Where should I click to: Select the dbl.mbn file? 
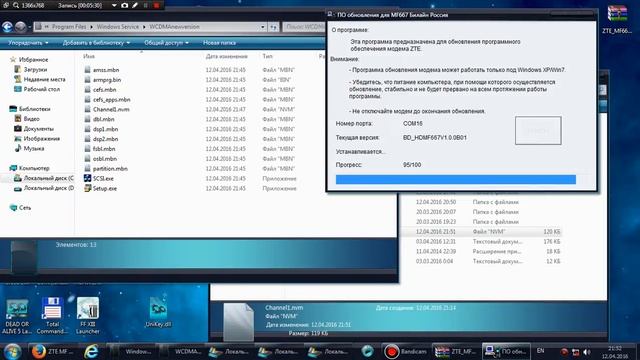pos(103,119)
